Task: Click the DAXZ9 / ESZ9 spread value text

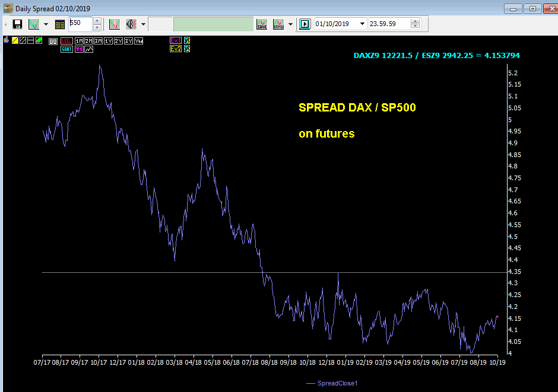Action: 437,55
